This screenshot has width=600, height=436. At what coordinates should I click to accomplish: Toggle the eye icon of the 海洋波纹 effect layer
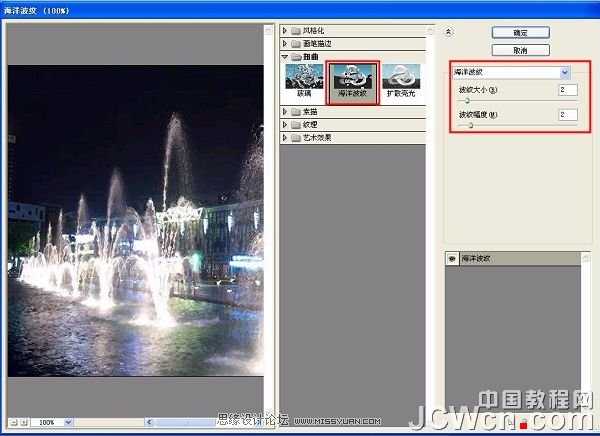click(x=452, y=259)
